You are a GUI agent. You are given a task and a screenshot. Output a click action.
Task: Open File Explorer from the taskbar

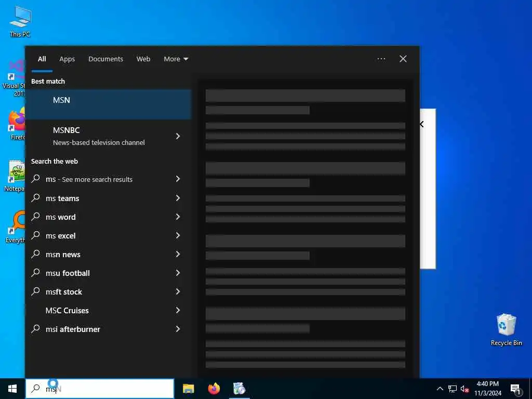[x=188, y=389]
